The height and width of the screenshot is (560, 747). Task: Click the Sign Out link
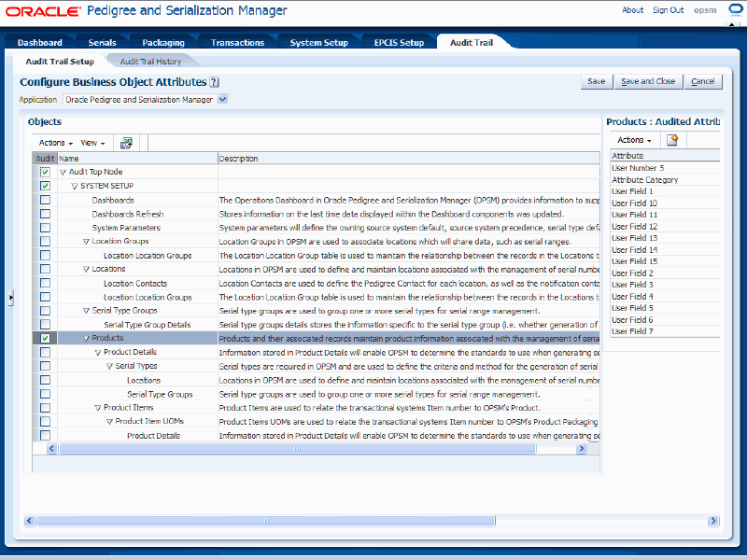point(668,10)
